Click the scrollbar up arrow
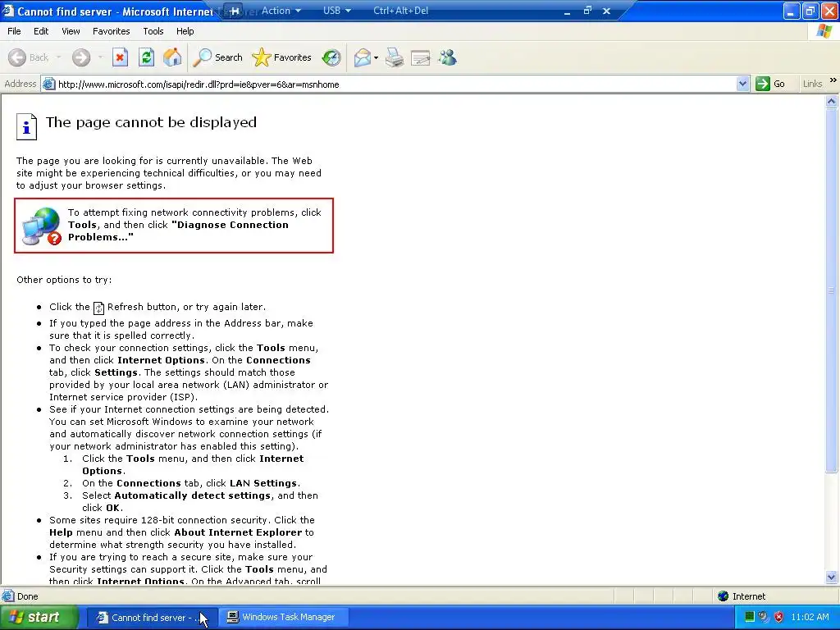The image size is (840, 630). click(832, 101)
